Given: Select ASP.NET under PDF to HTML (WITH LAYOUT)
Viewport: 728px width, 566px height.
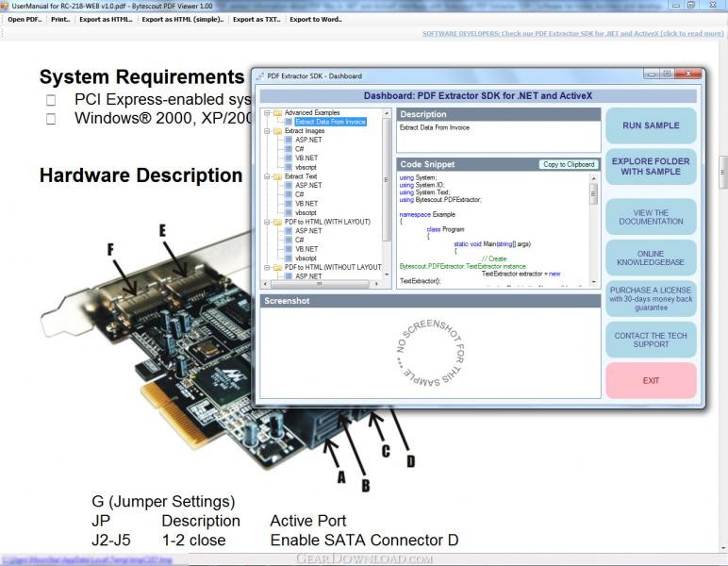Looking at the screenshot, I should (x=308, y=231).
